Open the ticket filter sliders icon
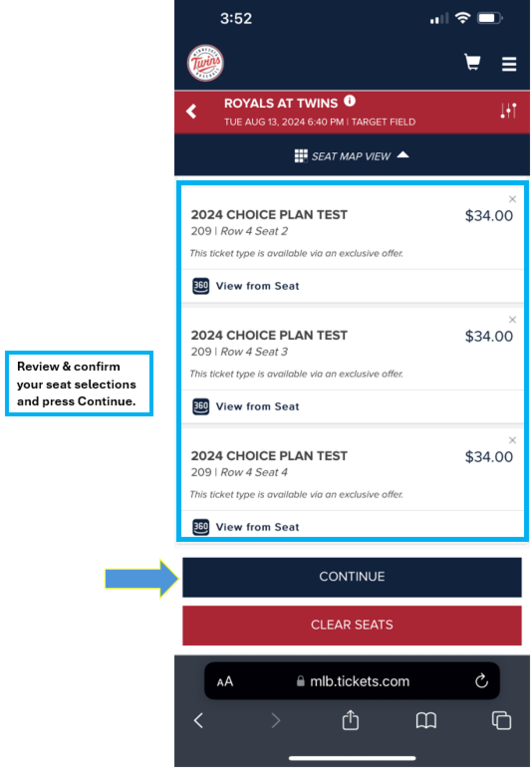The height and width of the screenshot is (770, 532). [x=508, y=111]
